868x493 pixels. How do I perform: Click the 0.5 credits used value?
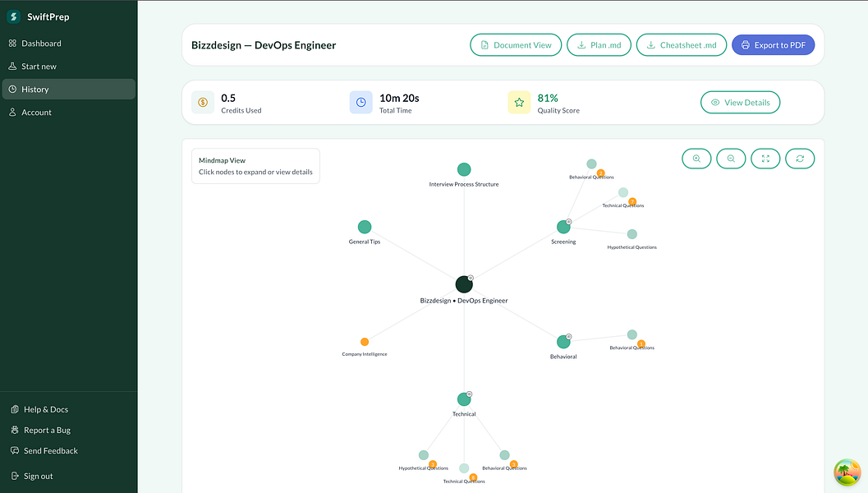point(228,98)
